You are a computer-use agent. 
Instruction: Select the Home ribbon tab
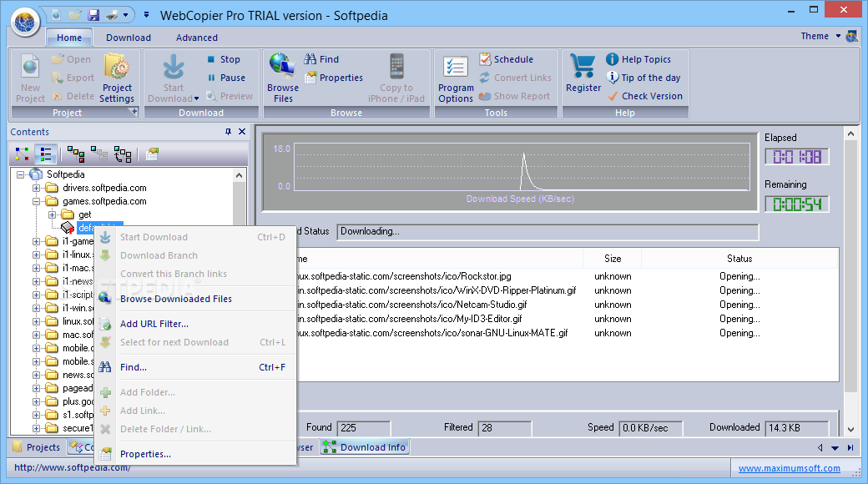point(69,38)
